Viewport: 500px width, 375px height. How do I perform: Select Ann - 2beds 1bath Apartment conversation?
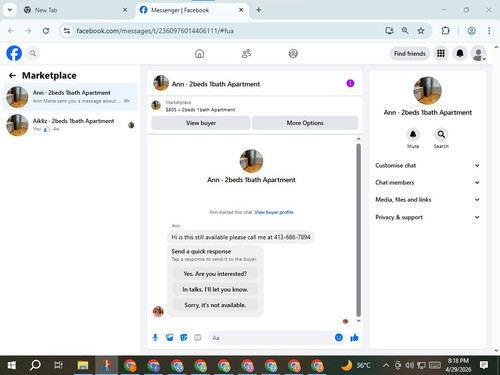point(70,97)
